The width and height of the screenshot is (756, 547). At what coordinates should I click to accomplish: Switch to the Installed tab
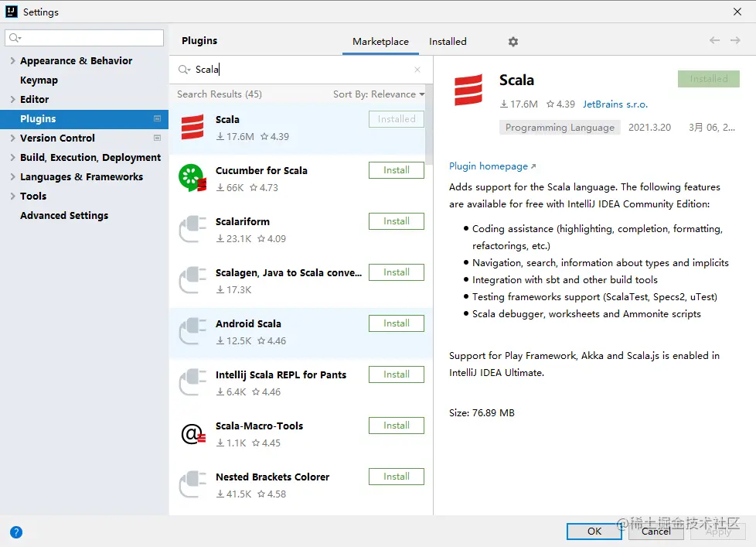pos(448,42)
